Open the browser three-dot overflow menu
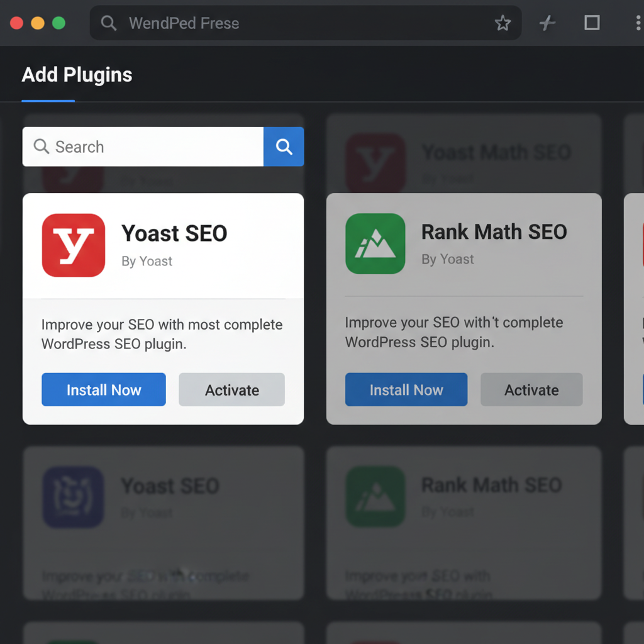The height and width of the screenshot is (644, 644). pyautogui.click(x=637, y=23)
